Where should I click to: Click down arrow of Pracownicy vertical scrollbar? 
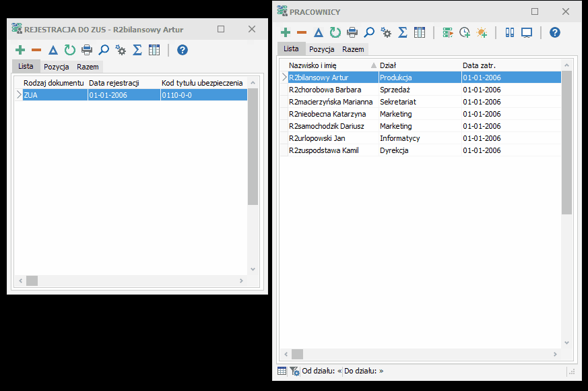566,342
